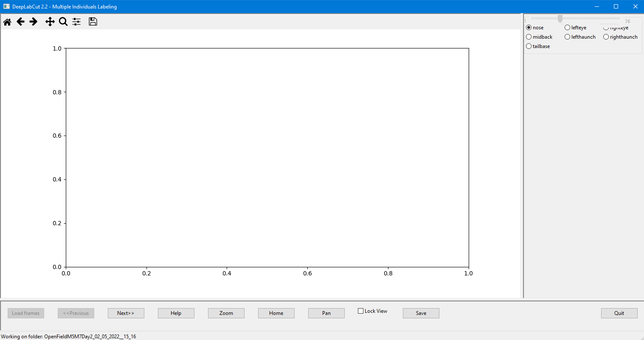Click the floppy disk save figure icon
Viewport: 644px width, 340px height.
[93, 21]
